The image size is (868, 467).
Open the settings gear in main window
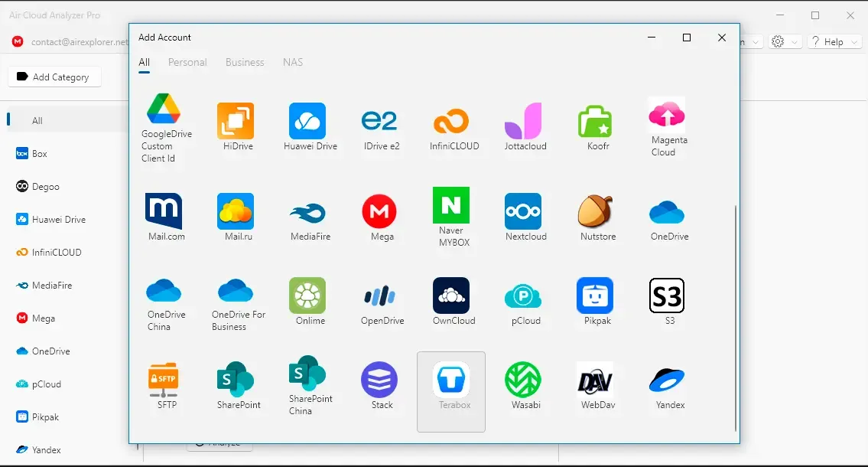[x=778, y=42]
